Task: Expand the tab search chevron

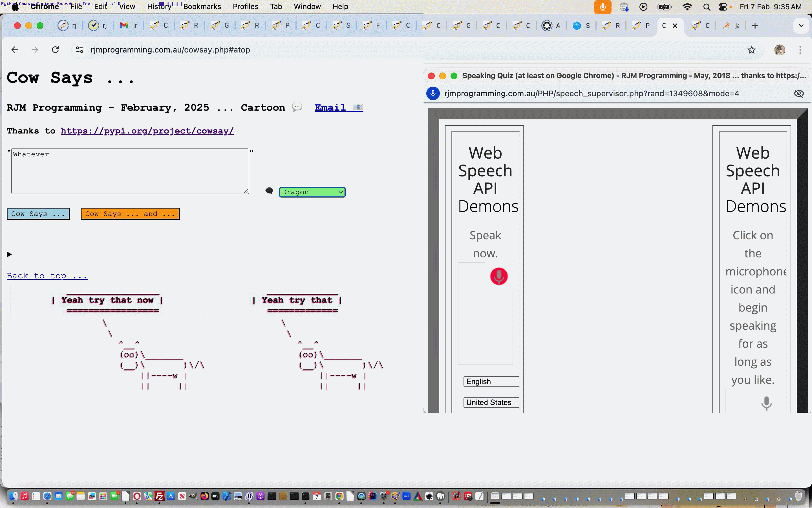Action: click(x=801, y=25)
